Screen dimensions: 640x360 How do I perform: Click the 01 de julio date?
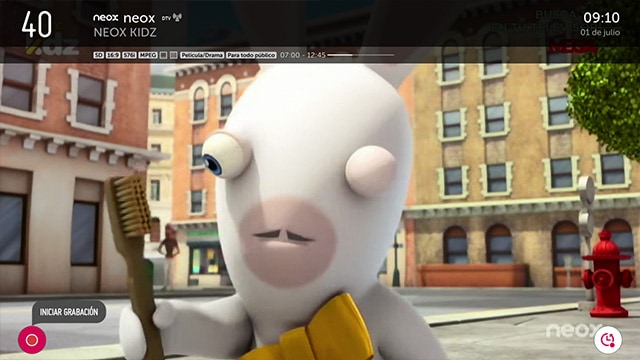pyautogui.click(x=600, y=32)
